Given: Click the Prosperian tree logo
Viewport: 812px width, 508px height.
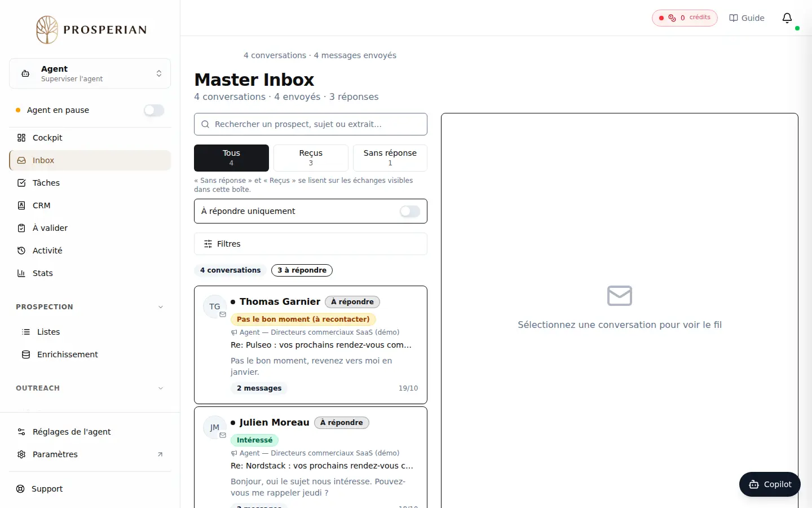Looking at the screenshot, I should coord(47,29).
